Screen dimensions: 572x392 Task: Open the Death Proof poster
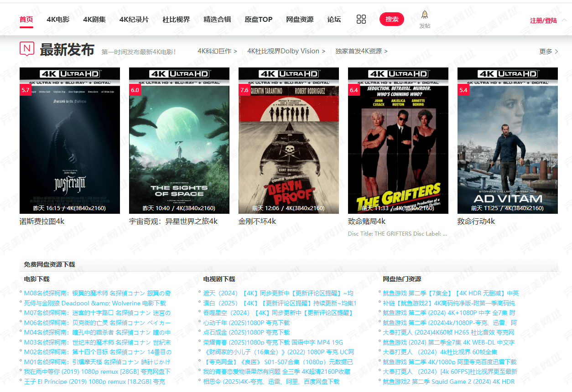289,140
